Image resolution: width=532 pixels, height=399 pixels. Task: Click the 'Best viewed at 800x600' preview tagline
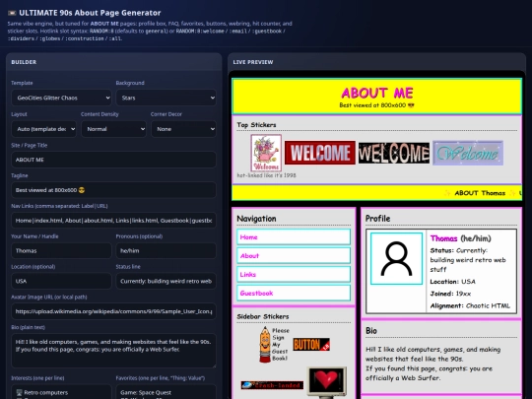pyautogui.click(x=377, y=105)
